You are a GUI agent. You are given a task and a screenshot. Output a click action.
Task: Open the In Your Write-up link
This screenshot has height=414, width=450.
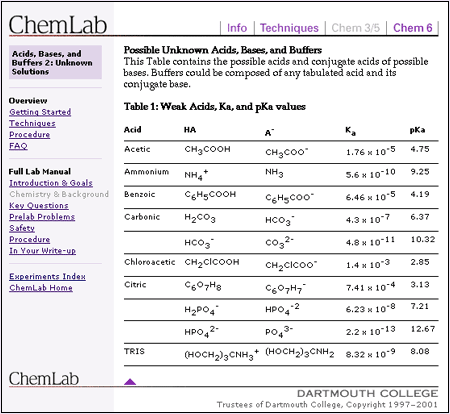42,251
